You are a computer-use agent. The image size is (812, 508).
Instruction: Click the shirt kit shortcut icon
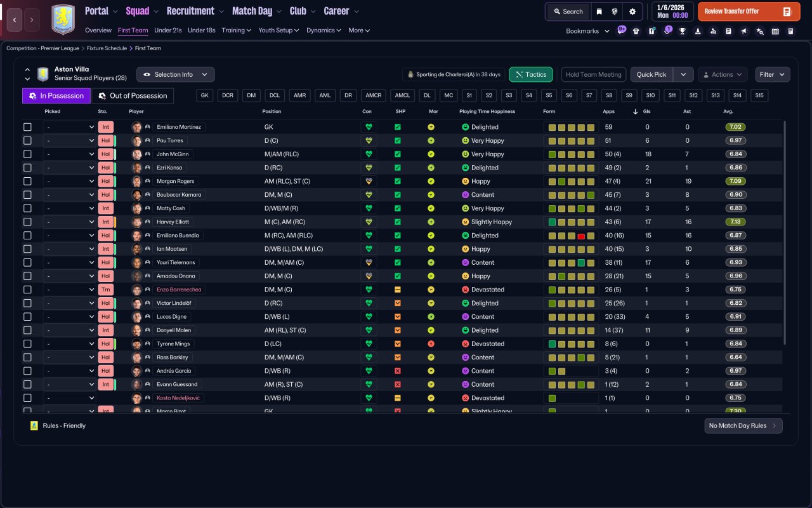(x=636, y=31)
